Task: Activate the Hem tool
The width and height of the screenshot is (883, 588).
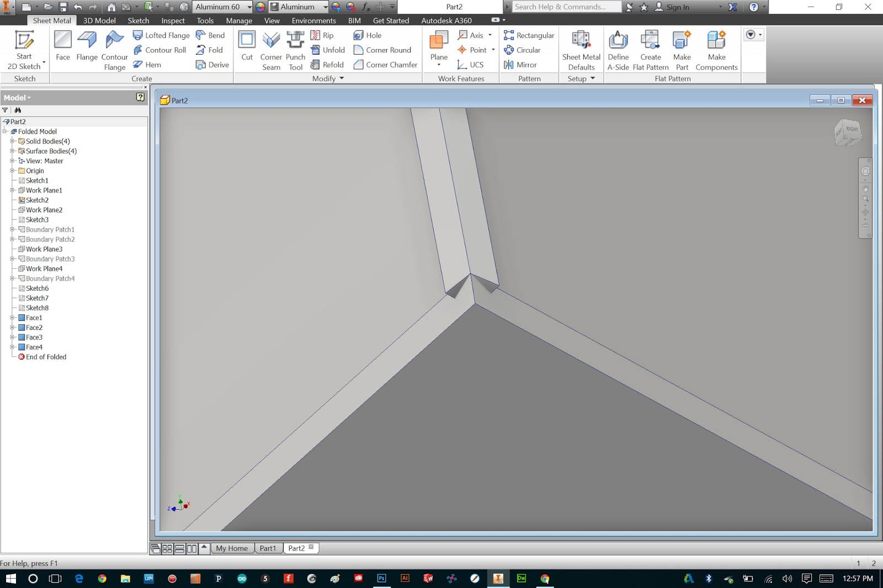Action: pos(147,65)
